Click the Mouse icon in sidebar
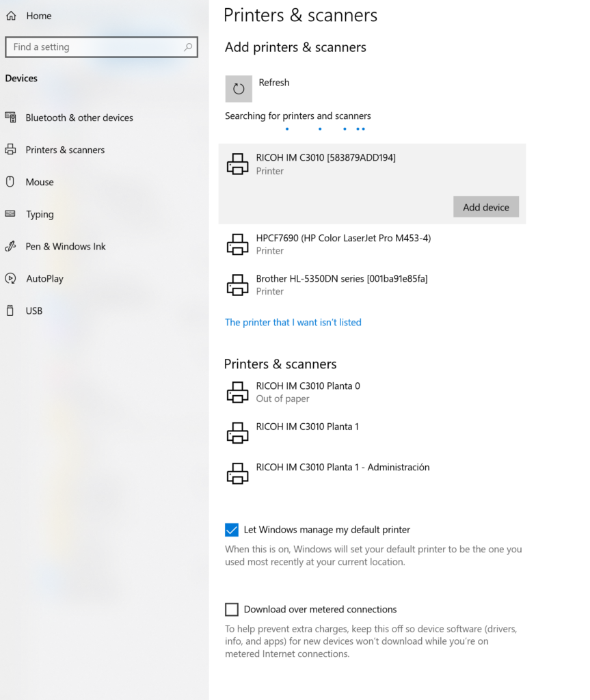 11,182
